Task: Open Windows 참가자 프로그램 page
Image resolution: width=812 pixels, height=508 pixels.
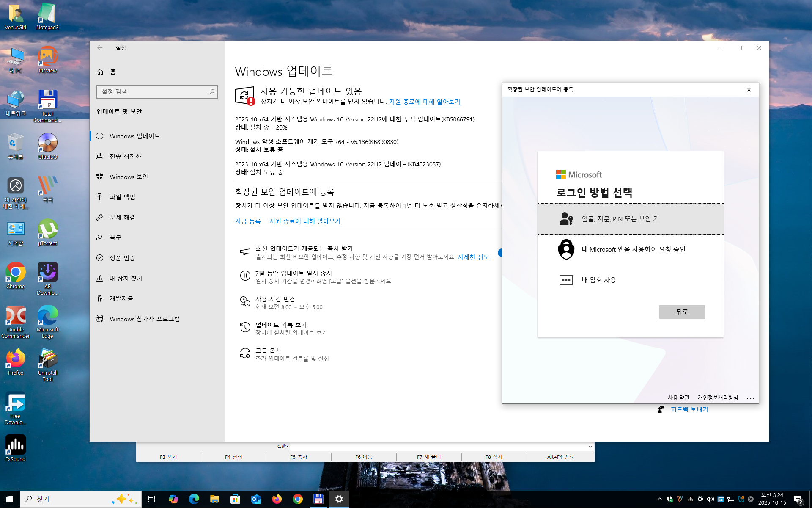Action: pyautogui.click(x=157, y=319)
